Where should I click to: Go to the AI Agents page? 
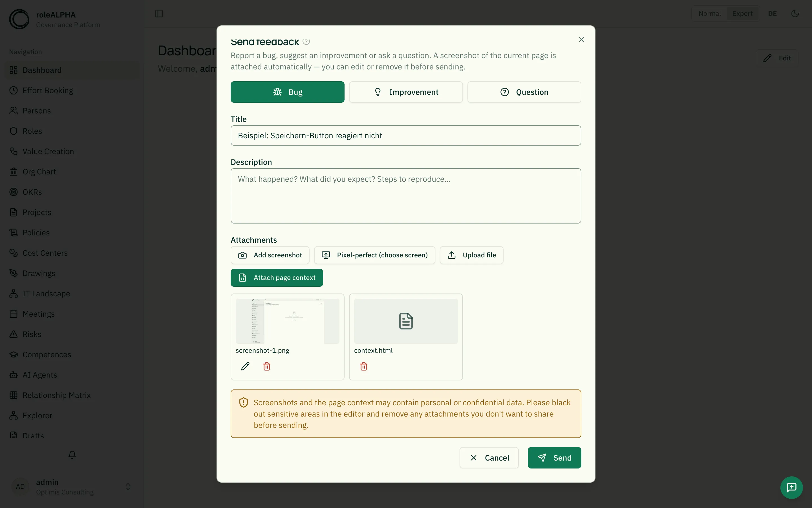(72, 375)
